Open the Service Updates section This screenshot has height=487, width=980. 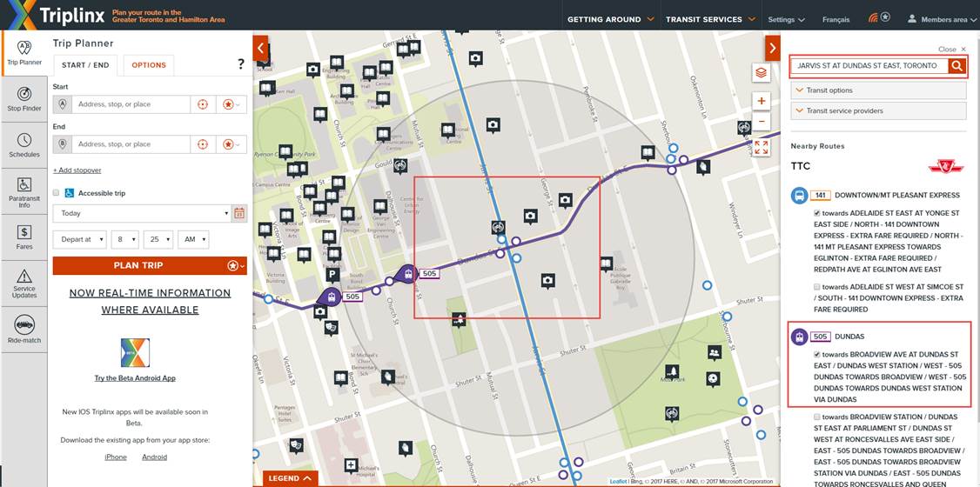pyautogui.click(x=24, y=284)
